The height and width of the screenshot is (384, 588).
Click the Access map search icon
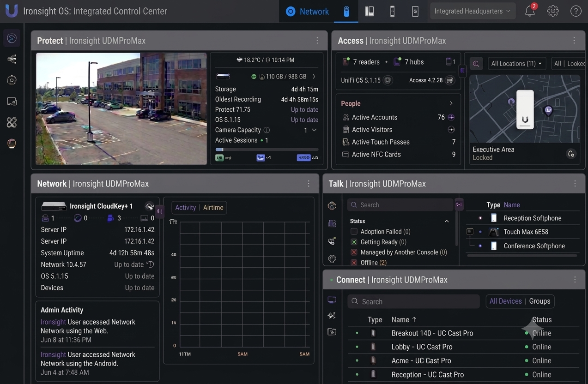pos(476,64)
